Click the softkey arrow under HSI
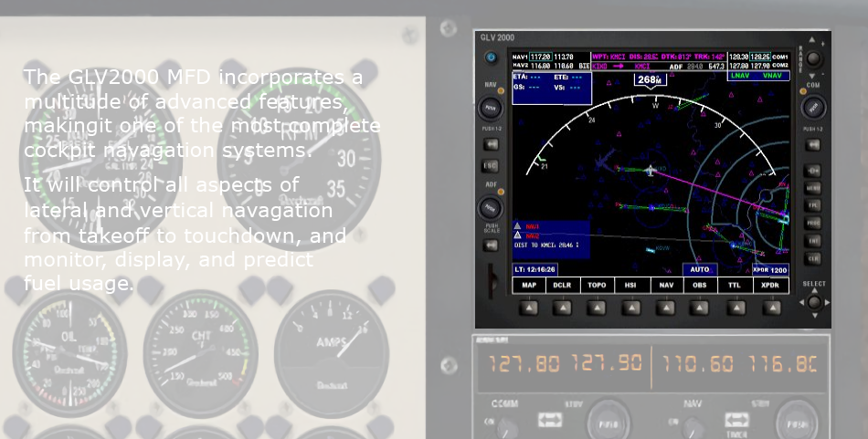The width and height of the screenshot is (868, 439). [x=631, y=308]
